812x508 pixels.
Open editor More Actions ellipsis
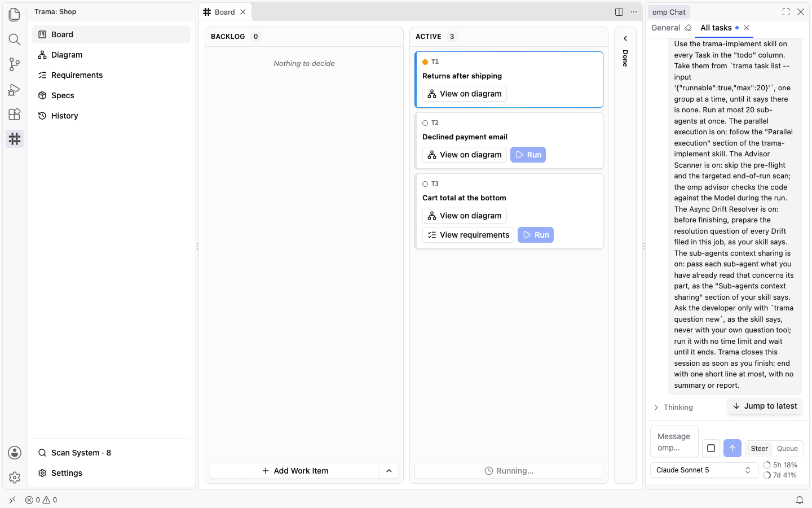634,12
